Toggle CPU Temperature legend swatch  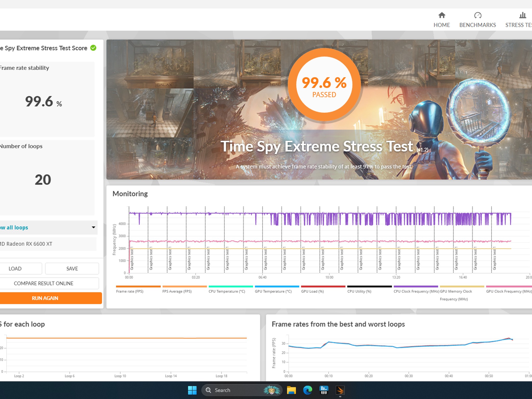[x=231, y=287]
